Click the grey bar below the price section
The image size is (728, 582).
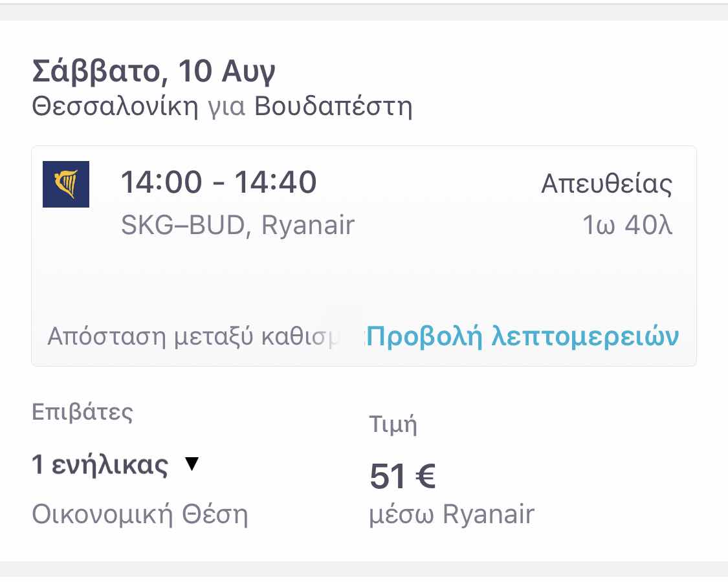coord(364,570)
